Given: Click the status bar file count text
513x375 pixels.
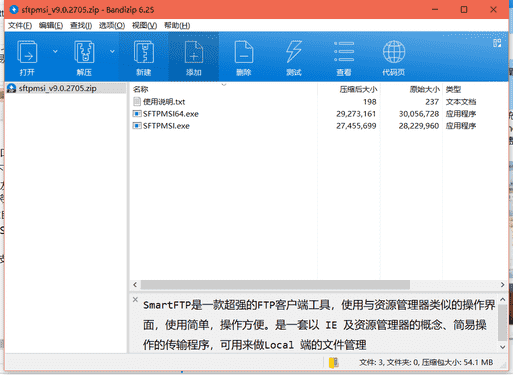Looking at the screenshot, I should [x=426, y=362].
